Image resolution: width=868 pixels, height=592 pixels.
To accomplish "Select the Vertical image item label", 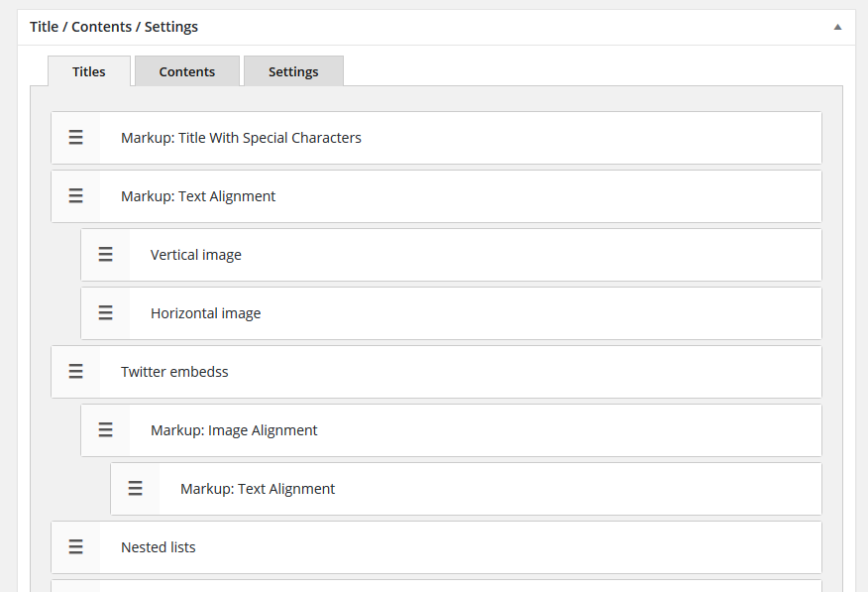I will click(196, 255).
